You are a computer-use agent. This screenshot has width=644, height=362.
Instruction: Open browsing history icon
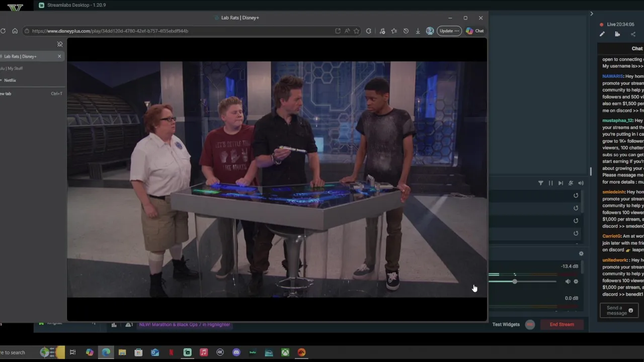point(406,31)
